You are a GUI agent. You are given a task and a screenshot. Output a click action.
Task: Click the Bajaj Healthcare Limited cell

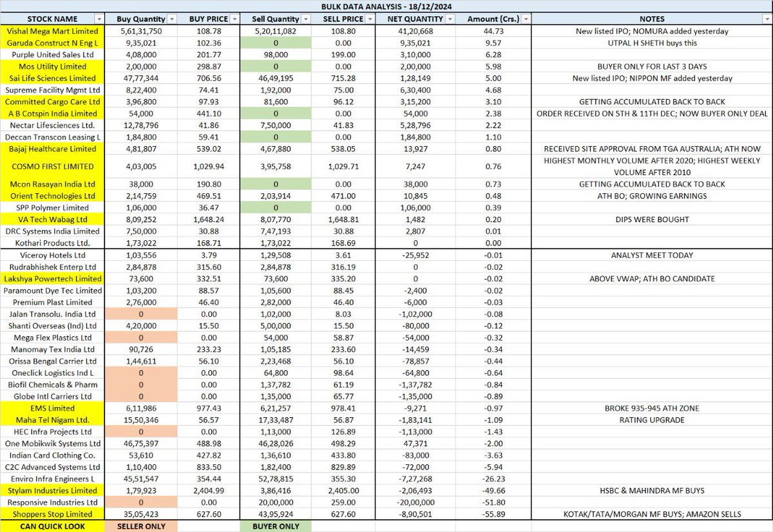click(x=53, y=149)
